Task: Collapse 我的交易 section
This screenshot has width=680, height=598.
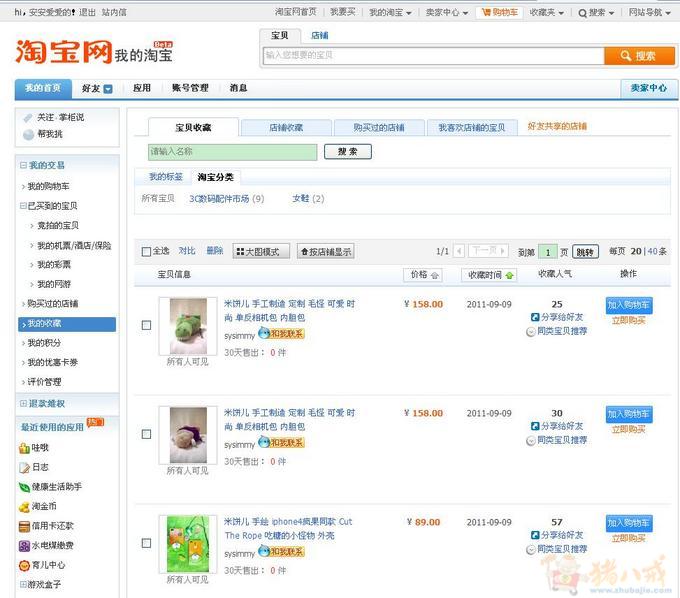Action: pyautogui.click(x=23, y=165)
